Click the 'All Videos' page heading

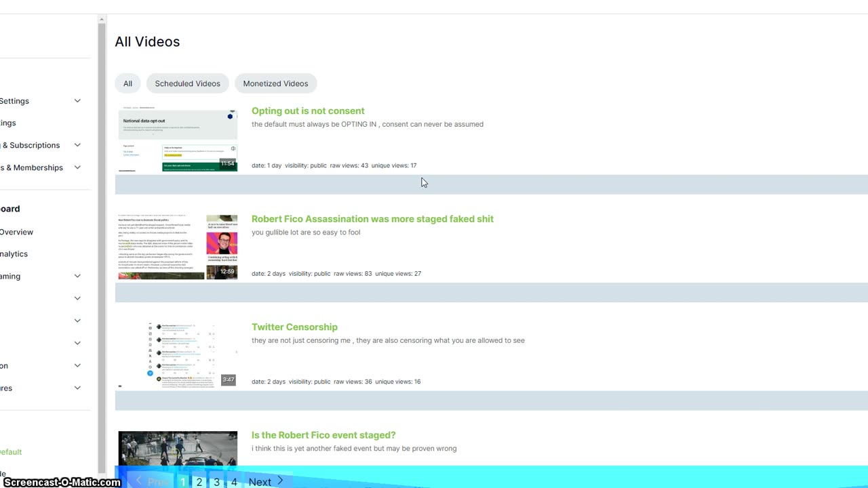coord(147,41)
